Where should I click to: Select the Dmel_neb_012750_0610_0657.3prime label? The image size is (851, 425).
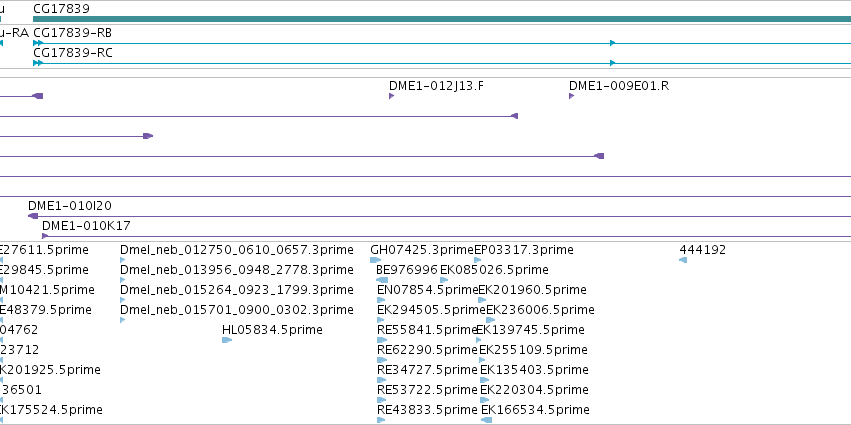pyautogui.click(x=237, y=250)
